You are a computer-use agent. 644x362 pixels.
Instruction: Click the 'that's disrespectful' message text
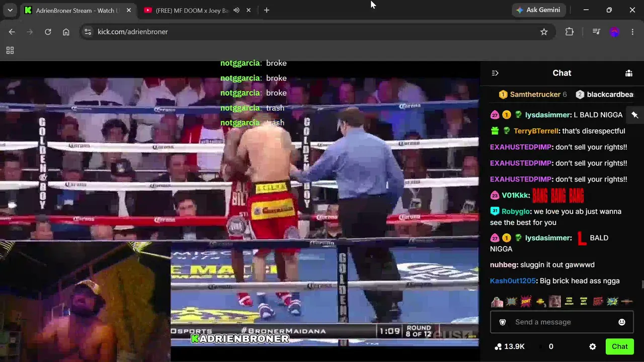click(x=594, y=131)
